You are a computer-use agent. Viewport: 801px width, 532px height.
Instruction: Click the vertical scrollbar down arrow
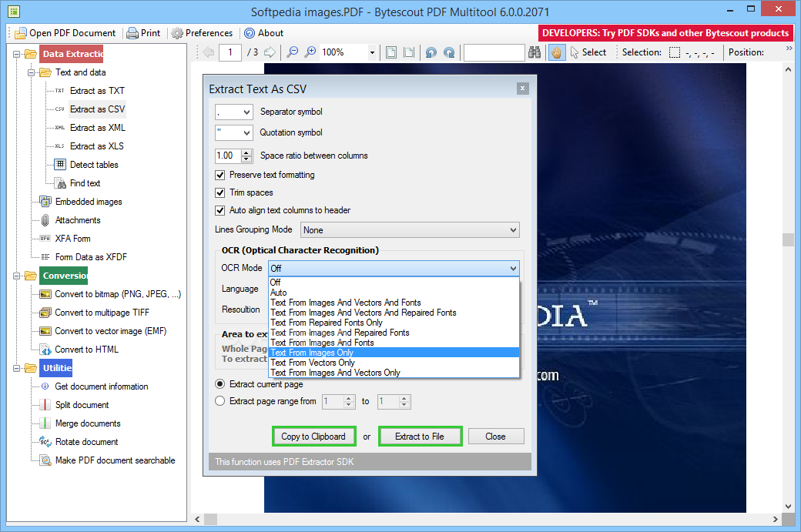click(788, 506)
